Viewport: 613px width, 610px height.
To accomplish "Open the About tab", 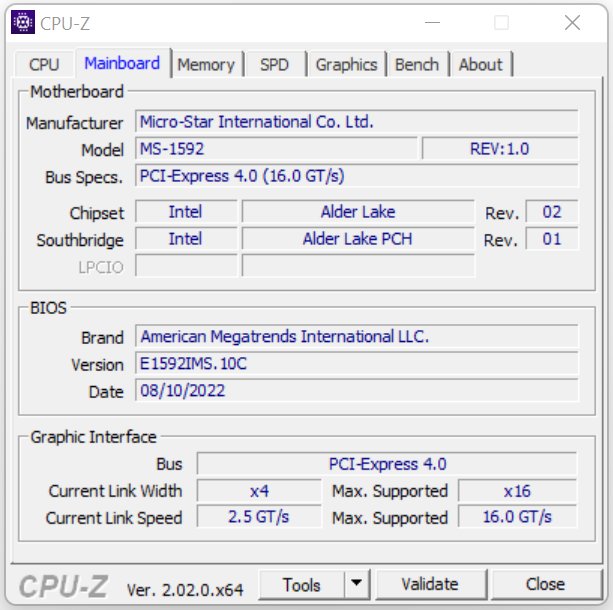I will [480, 64].
